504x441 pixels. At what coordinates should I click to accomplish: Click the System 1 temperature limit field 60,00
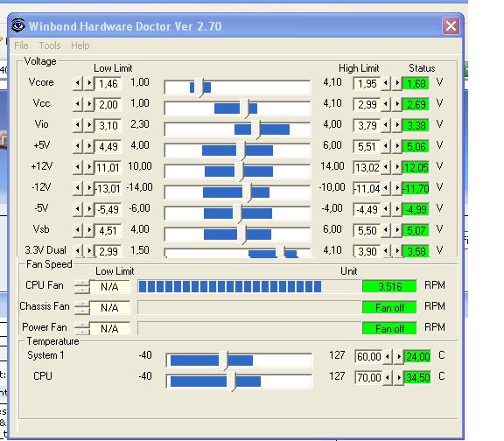368,356
